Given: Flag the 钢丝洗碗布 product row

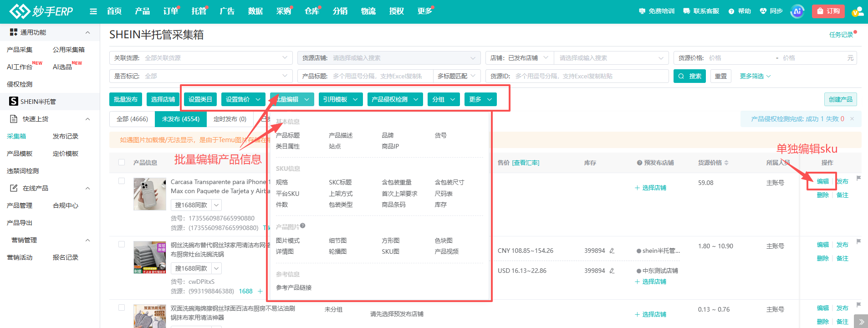Looking at the screenshot, I should 858,241.
